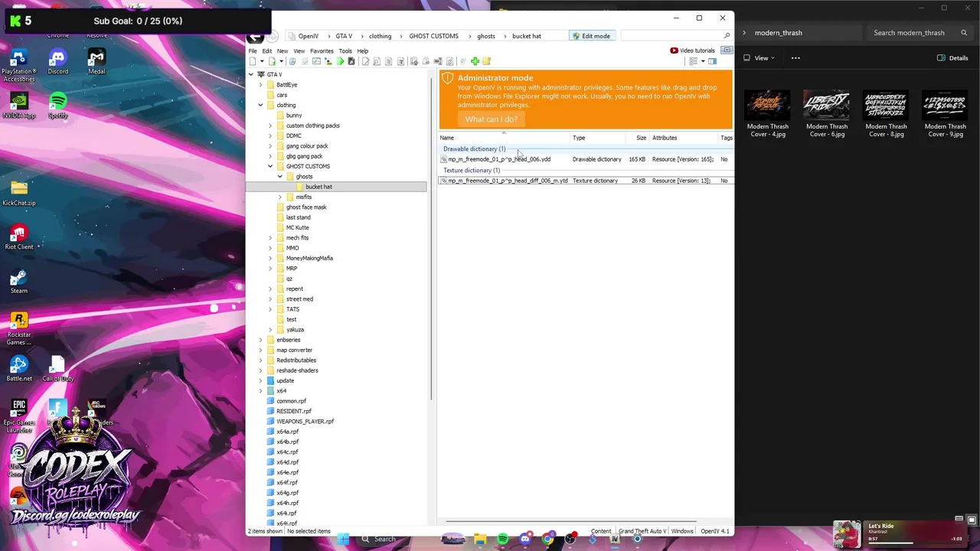Open Discord from the Windows taskbar
Image resolution: width=980 pixels, height=551 pixels.
524,539
